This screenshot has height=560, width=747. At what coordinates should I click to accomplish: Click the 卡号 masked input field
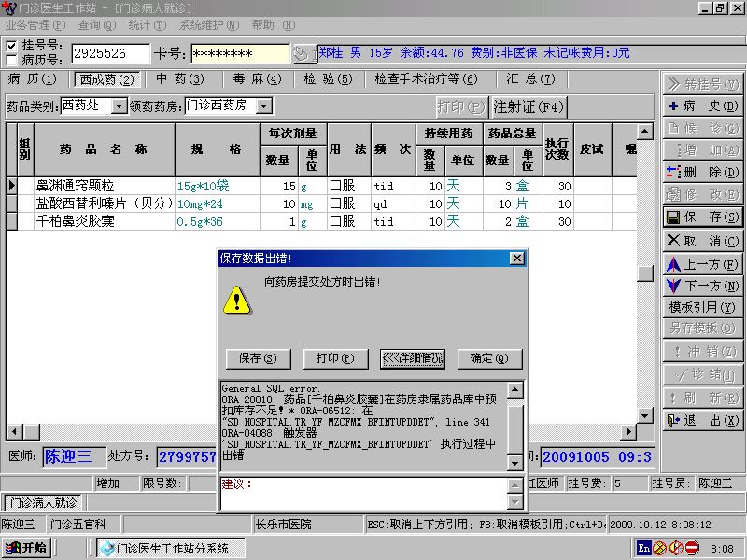click(240, 53)
